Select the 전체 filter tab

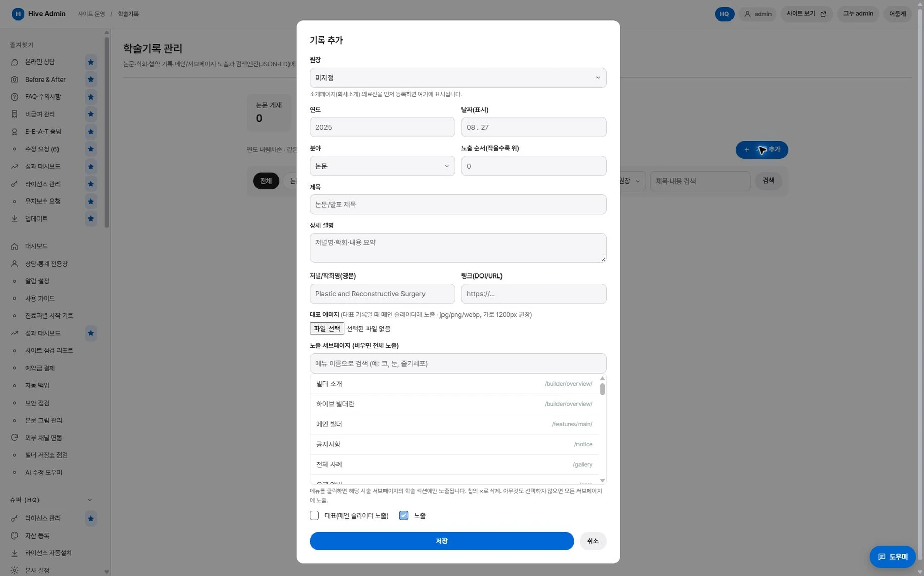(266, 181)
